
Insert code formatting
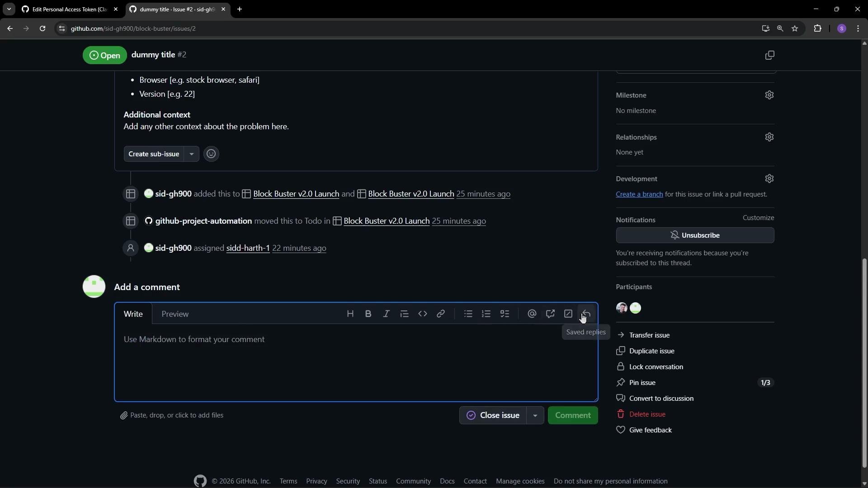coord(422,314)
